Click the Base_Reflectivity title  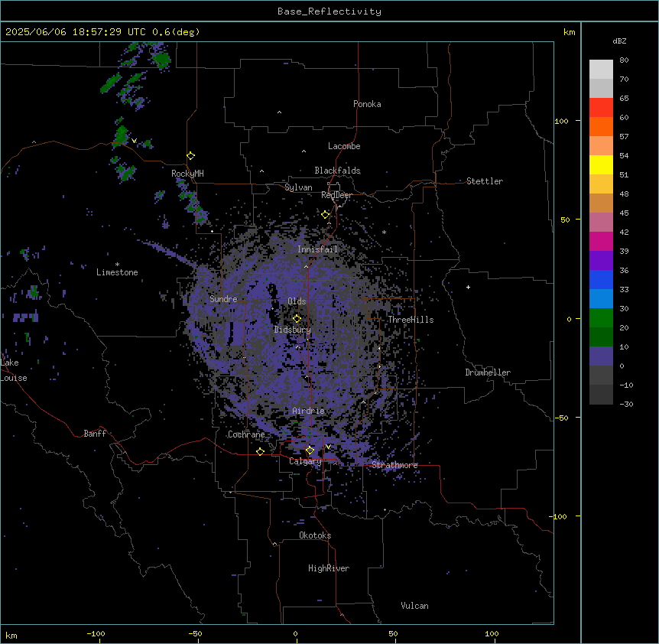click(x=329, y=11)
